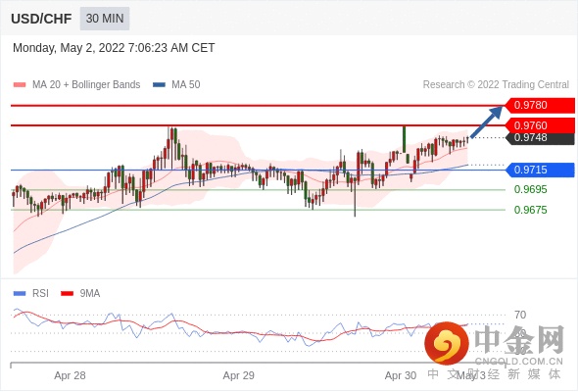Image resolution: width=578 pixels, height=392 pixels.
Task: Click the Apr 29 date axis label
Action: (238, 375)
